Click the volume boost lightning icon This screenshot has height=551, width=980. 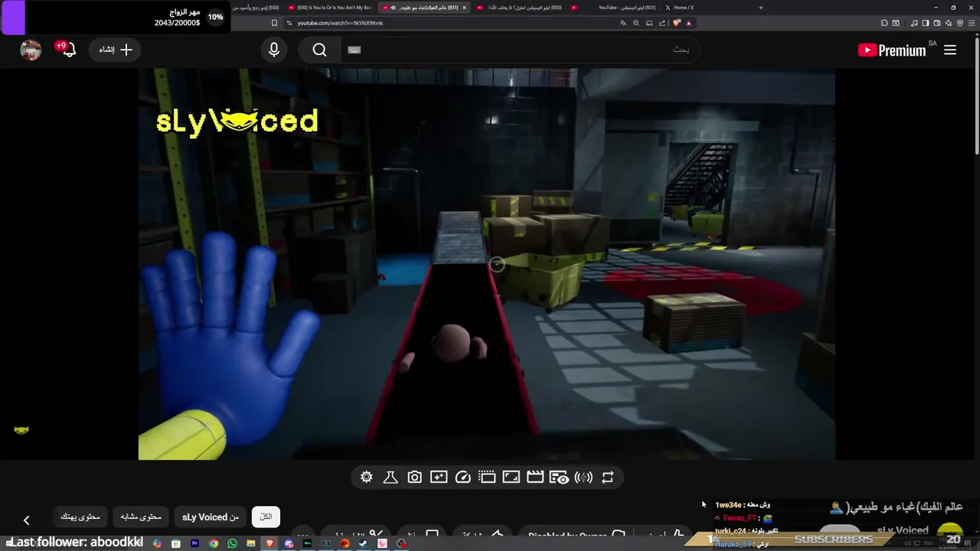pos(583,478)
